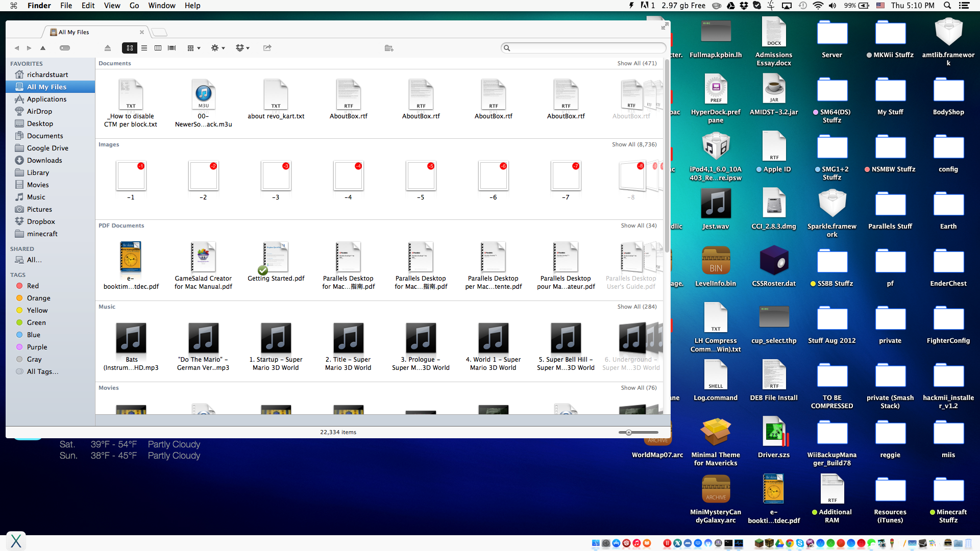The width and height of the screenshot is (980, 551).
Task: Switch to column view
Action: pyautogui.click(x=158, y=48)
